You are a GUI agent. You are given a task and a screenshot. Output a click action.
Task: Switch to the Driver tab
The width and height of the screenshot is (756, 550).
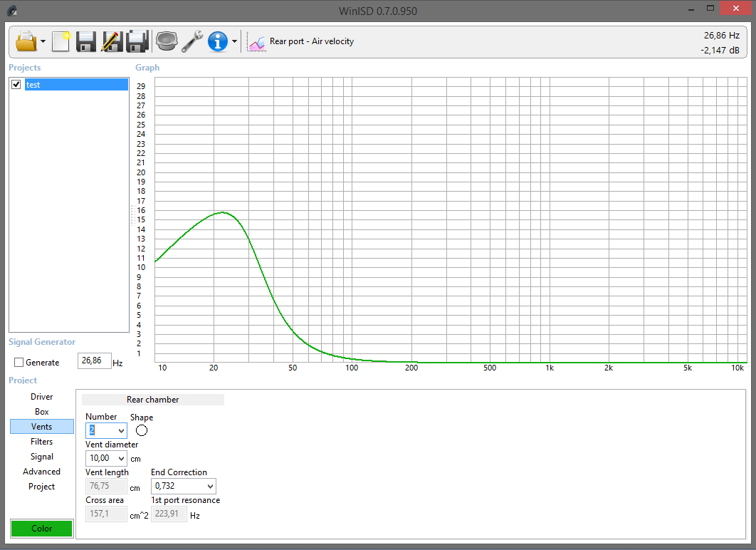tap(41, 397)
